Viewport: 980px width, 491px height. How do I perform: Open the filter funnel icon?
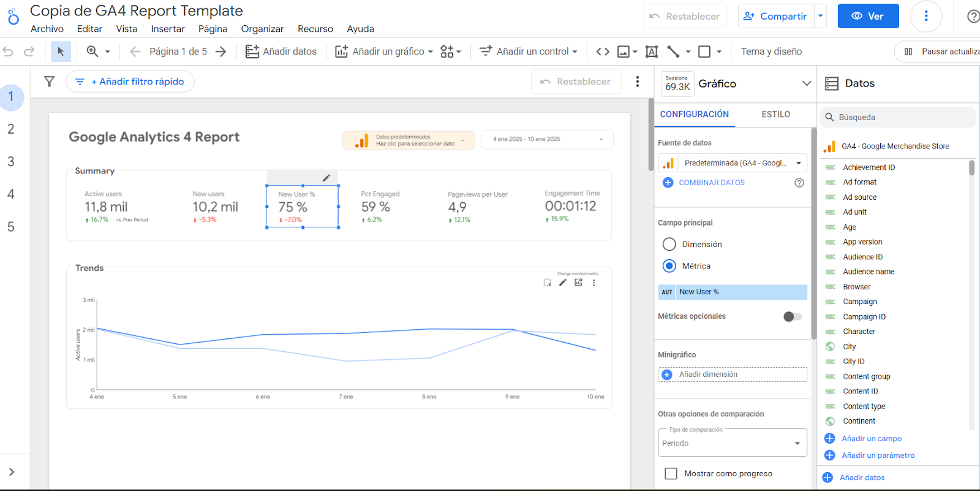tap(50, 82)
